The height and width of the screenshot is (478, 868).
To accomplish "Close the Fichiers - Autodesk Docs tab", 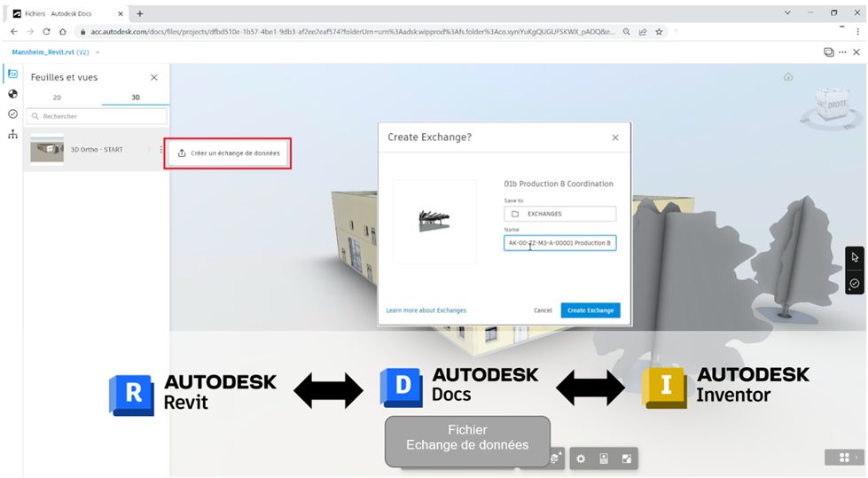I will pyautogui.click(x=121, y=14).
